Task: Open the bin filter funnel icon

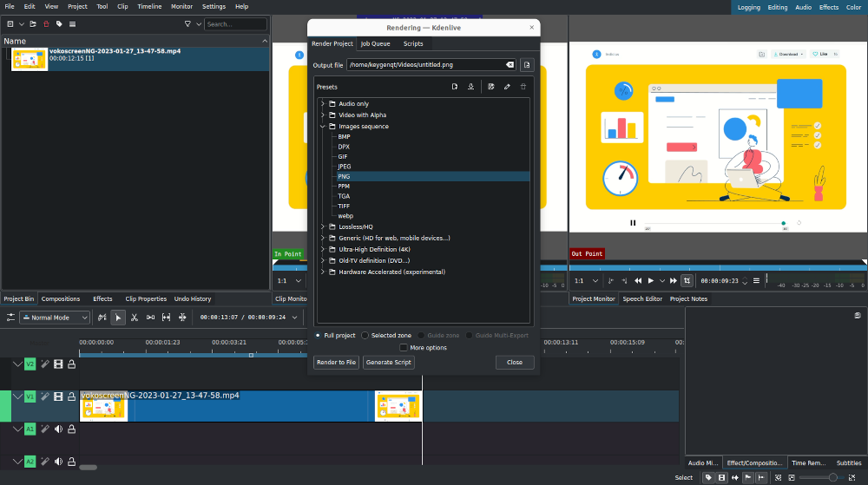Action: [187, 23]
